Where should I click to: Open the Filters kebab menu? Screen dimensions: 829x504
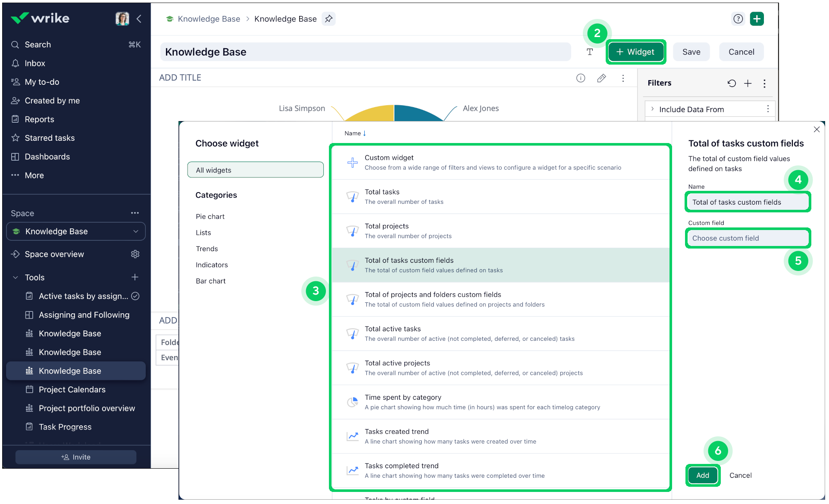tap(764, 83)
